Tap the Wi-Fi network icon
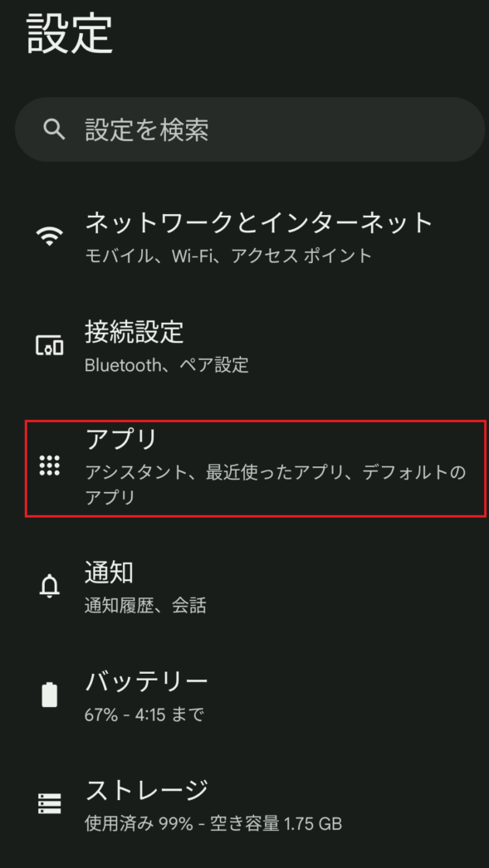Viewport: 489px width, 868px height. tap(49, 237)
